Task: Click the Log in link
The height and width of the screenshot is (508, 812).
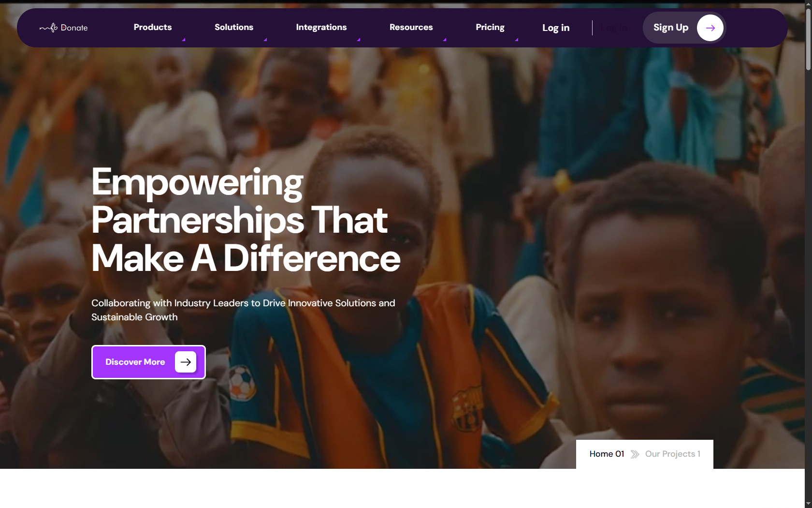Action: click(x=556, y=28)
